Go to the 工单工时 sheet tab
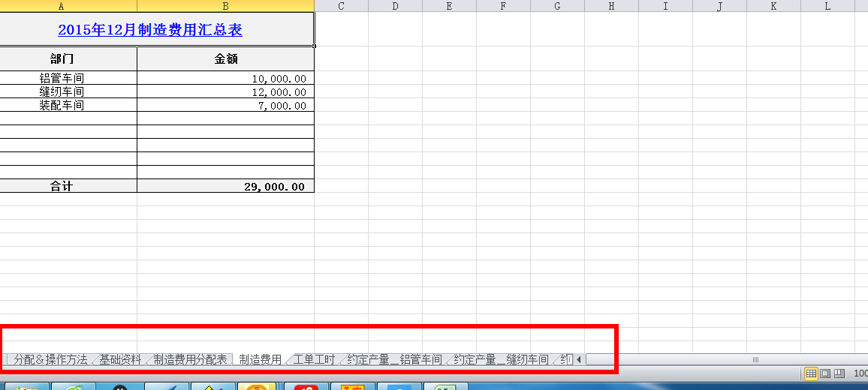The height and width of the screenshot is (390, 868). 314,360
